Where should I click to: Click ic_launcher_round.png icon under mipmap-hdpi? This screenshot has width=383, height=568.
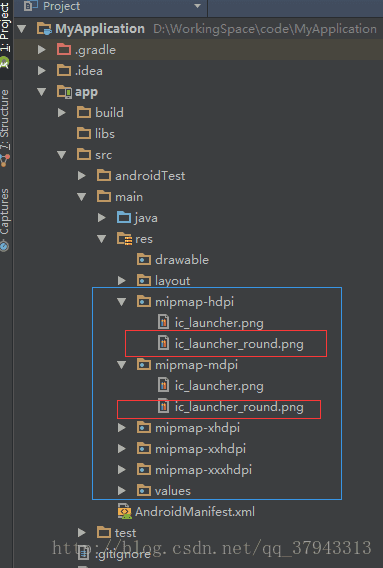coord(163,343)
